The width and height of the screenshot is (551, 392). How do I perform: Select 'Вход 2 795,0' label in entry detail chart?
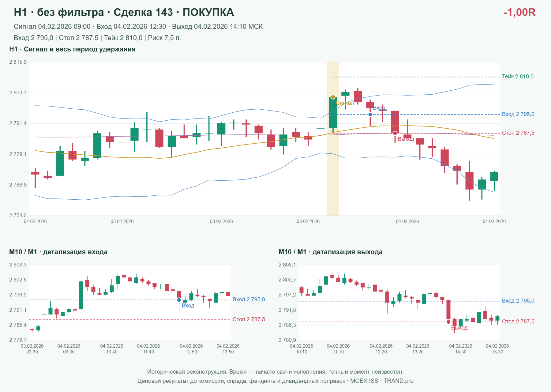point(249,300)
